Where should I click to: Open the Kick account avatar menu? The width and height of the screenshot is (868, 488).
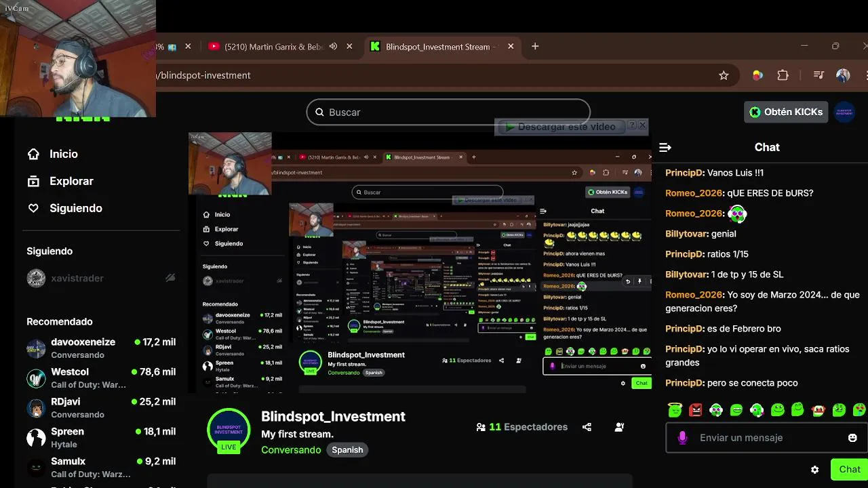pos(844,112)
